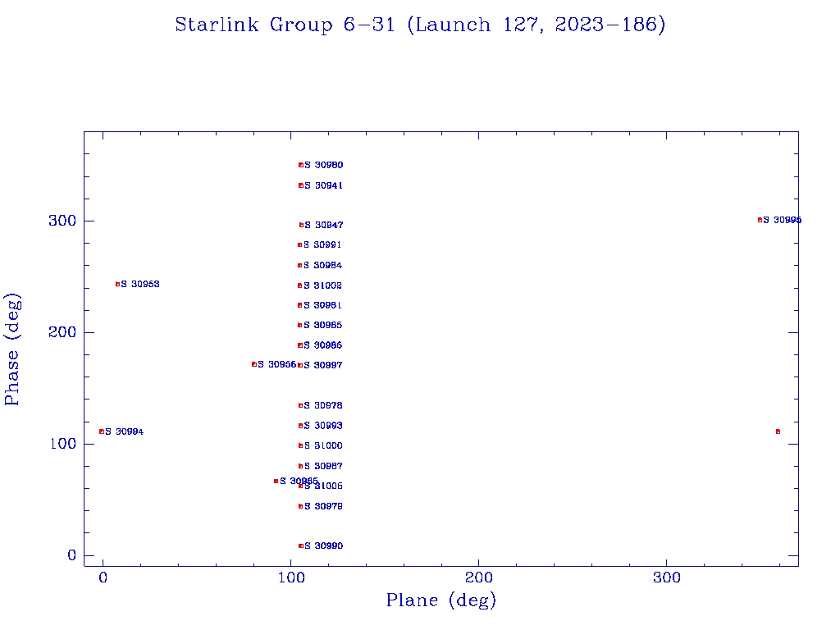Pick the satellite label S 30991
Image resolution: width=840 pixels, height=630 pixels.
click(322, 244)
